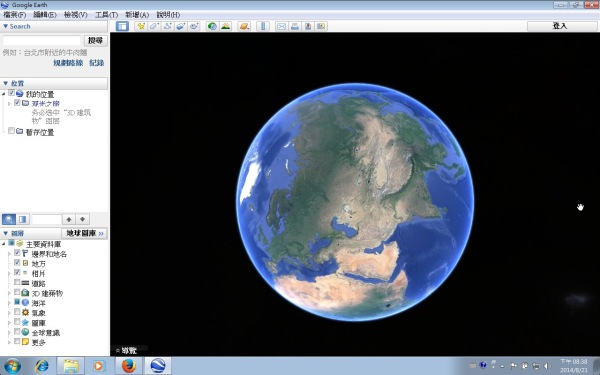
Task: Open the planet switcher (Saturn) icon
Action: [x=244, y=26]
